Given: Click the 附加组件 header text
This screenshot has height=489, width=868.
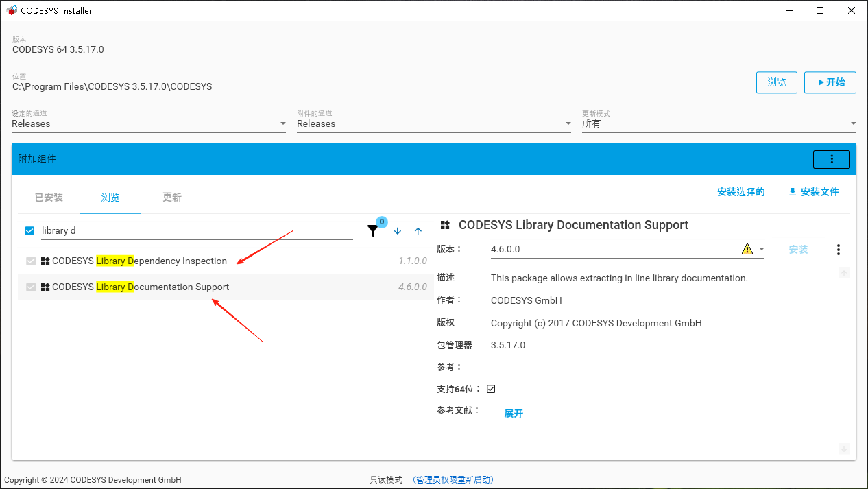Looking at the screenshot, I should tap(37, 159).
